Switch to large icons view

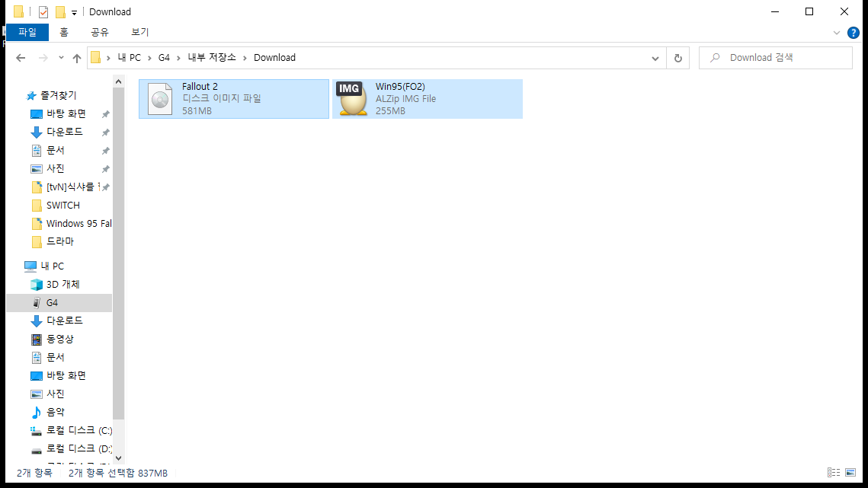[x=850, y=473]
